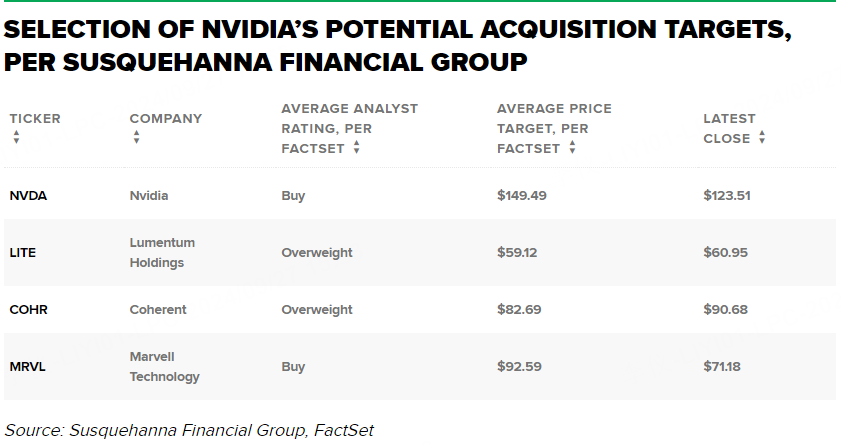The width and height of the screenshot is (841, 445).
Task: Click the Lumentum Holdings company name
Action: click(162, 252)
